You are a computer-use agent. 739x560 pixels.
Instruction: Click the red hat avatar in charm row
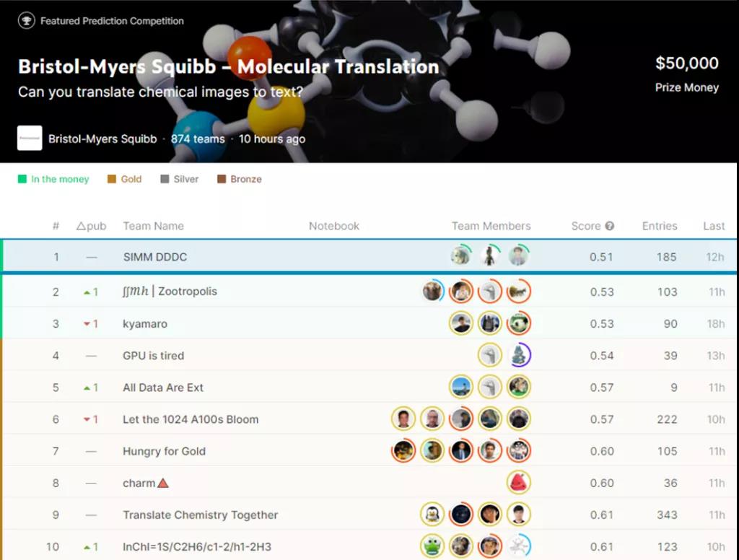518,482
